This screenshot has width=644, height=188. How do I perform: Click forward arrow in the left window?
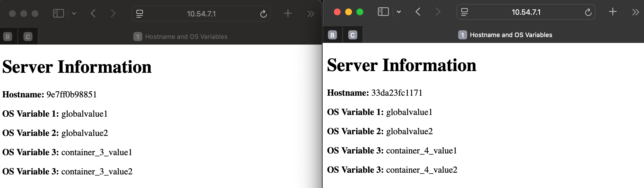click(113, 13)
